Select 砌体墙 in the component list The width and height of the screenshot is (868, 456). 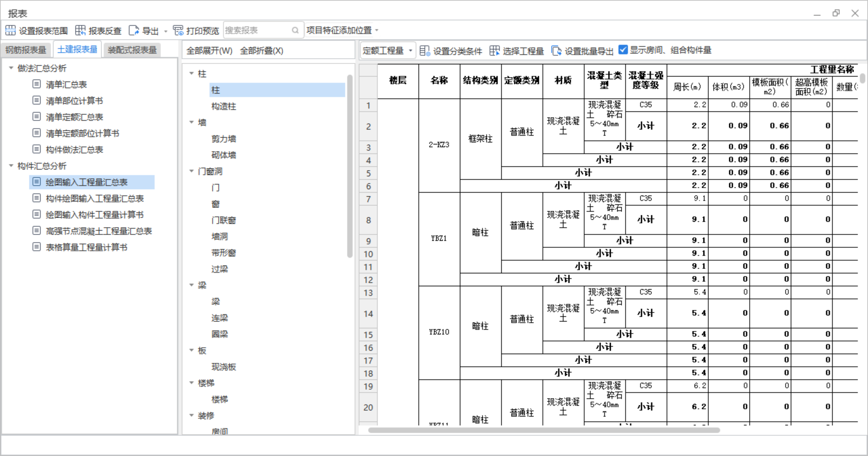pos(224,155)
